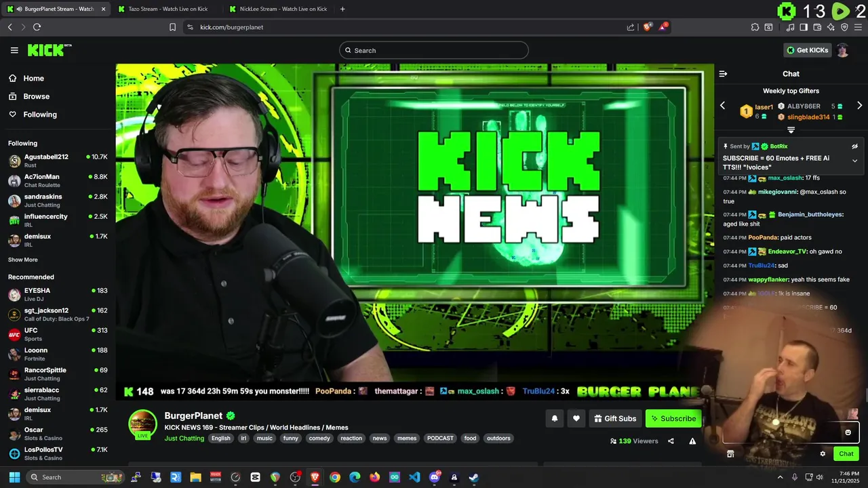Screen dimensions: 868x488
Task: Click the address bar URL kick.com/burgerplanet
Action: click(x=232, y=27)
